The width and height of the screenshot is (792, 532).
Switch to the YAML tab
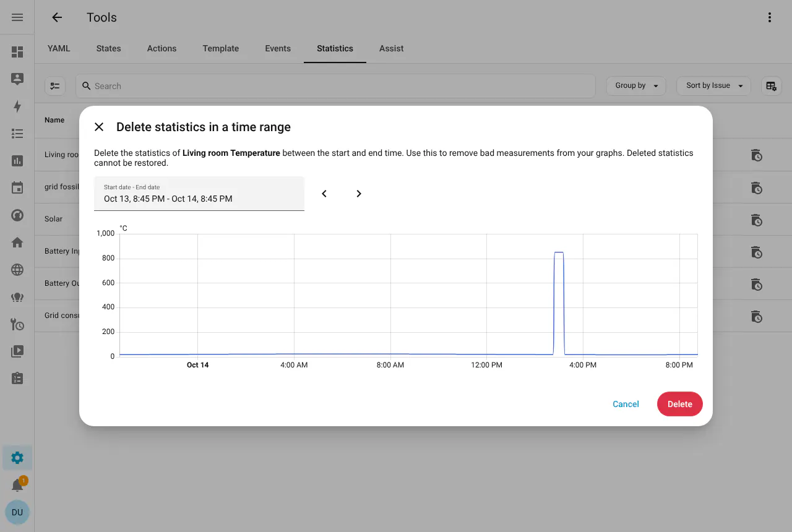59,48
